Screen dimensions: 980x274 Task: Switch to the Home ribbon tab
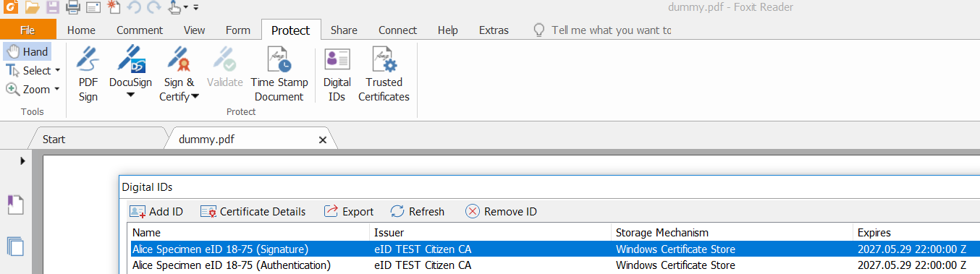click(81, 30)
